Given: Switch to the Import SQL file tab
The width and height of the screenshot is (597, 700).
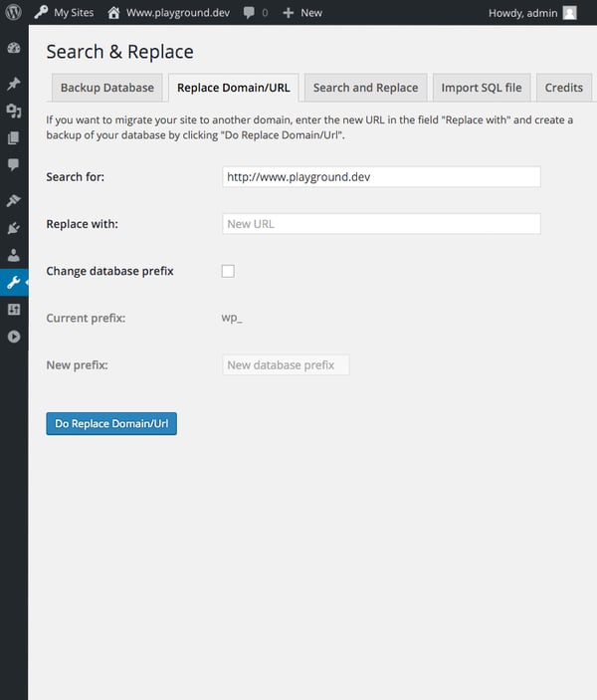Looking at the screenshot, I should click(x=481, y=88).
